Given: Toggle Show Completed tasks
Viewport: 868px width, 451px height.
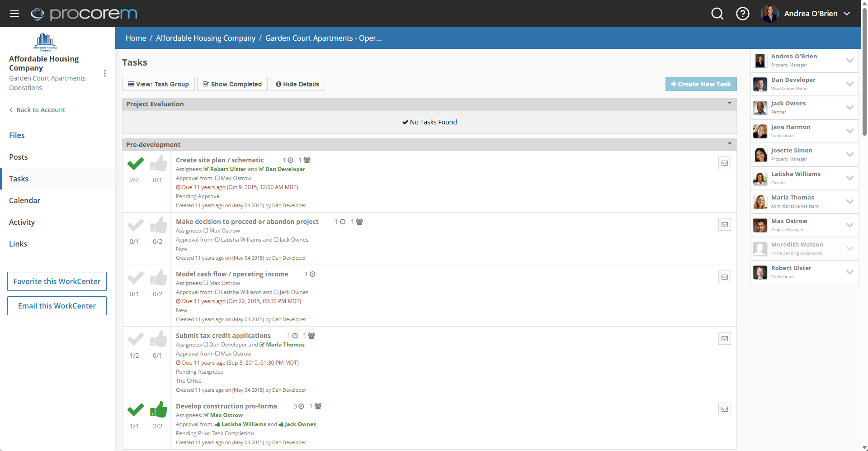Looking at the screenshot, I should coord(232,84).
